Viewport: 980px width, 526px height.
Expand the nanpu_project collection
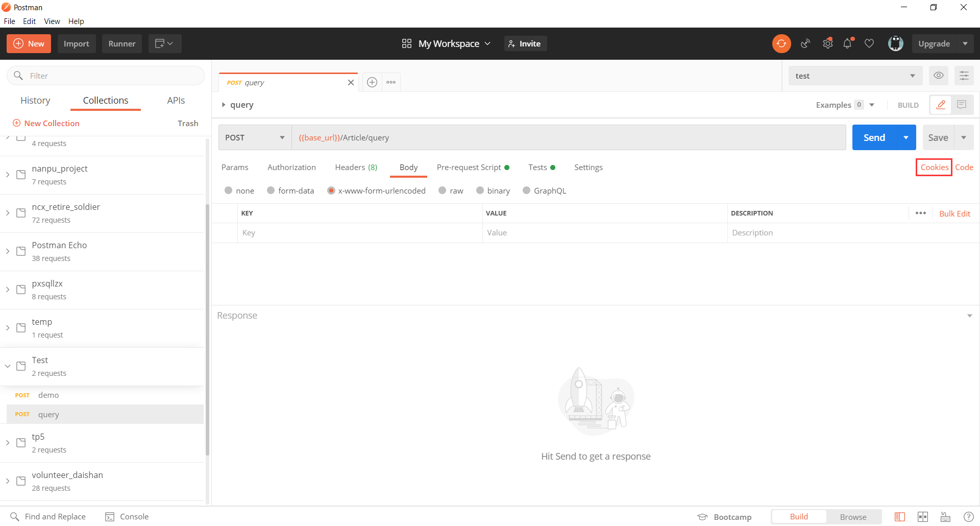pyautogui.click(x=8, y=175)
